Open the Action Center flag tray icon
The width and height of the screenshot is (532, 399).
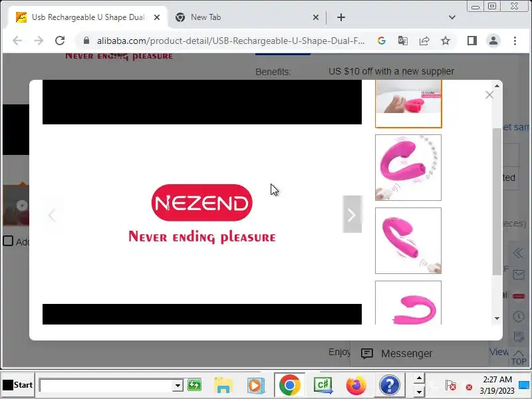(451, 386)
